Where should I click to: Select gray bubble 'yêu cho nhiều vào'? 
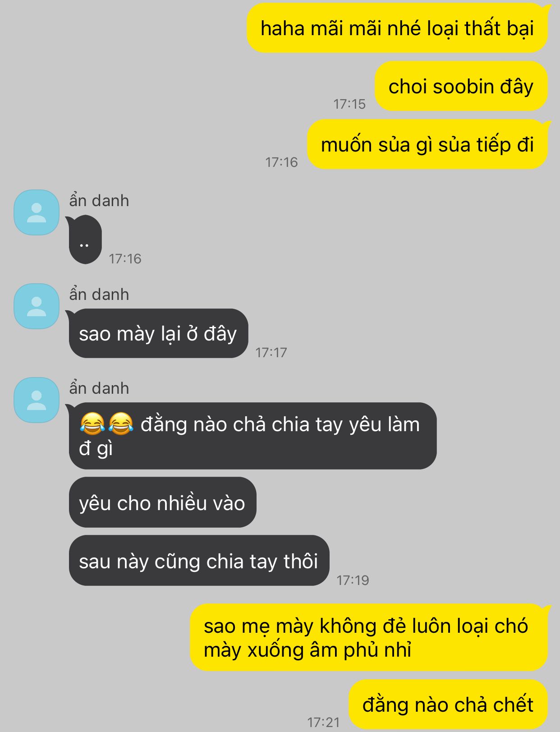click(162, 502)
